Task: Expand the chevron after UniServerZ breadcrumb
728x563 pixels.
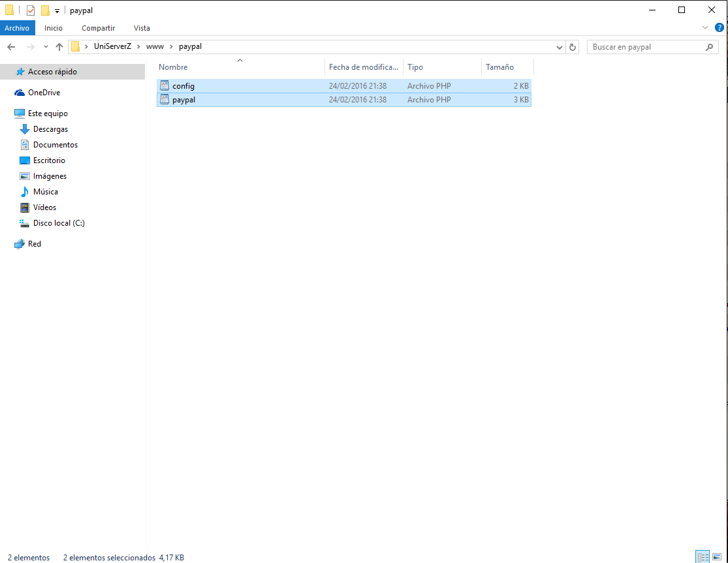Action: point(138,46)
